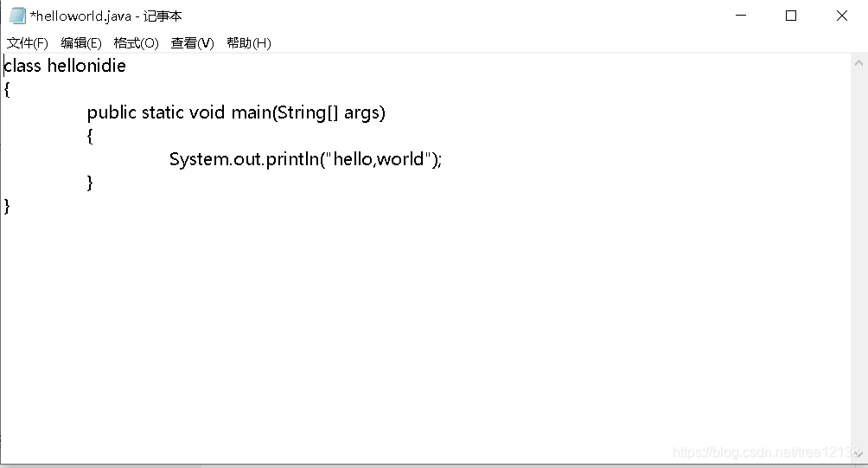Click the line "public static void main(String[] args)"
Viewport: 868px width, 468px height.
tap(236, 112)
